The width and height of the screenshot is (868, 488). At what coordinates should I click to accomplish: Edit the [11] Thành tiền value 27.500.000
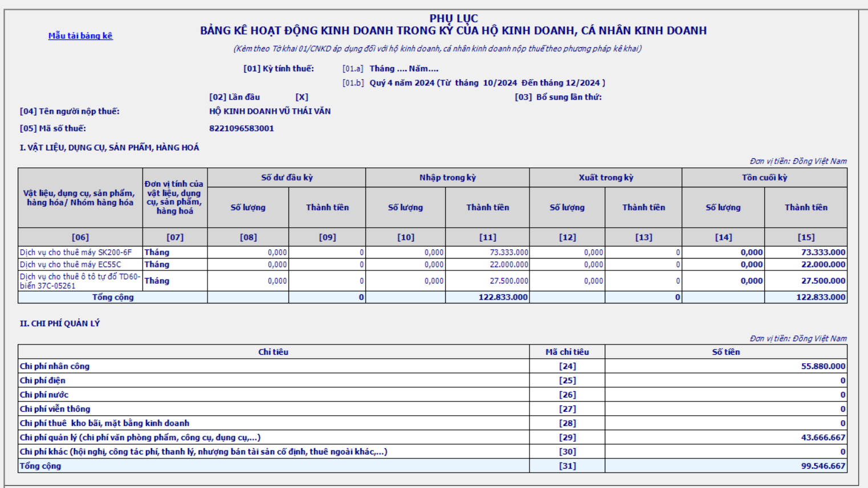coord(487,281)
